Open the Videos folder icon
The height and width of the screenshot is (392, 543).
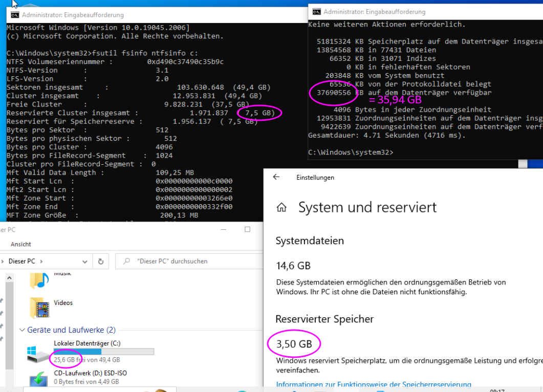[39, 308]
